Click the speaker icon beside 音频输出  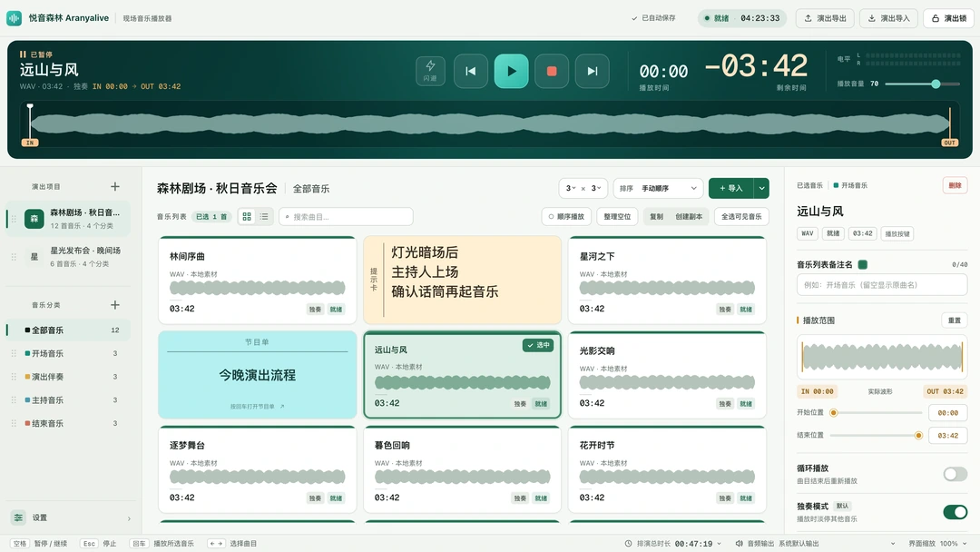point(739,543)
